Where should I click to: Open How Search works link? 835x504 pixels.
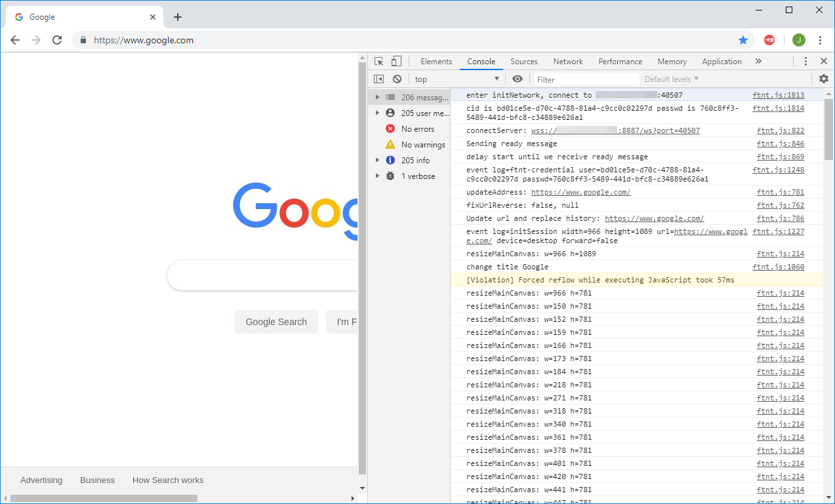tap(168, 480)
